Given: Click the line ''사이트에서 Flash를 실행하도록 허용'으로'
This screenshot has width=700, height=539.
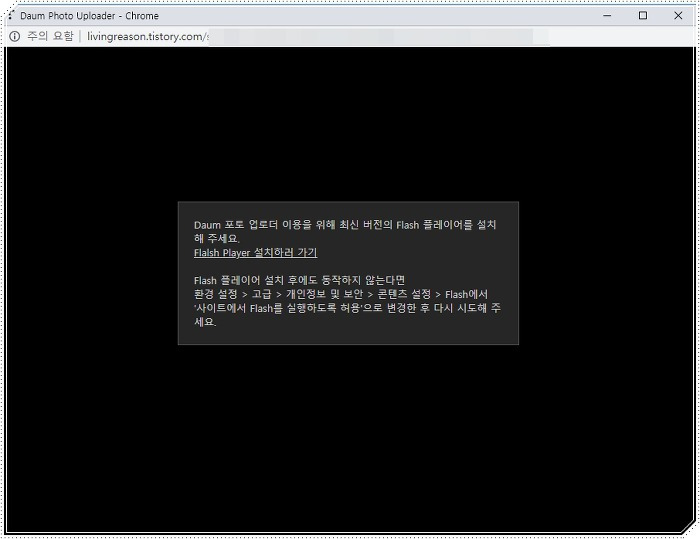Looking at the screenshot, I should tap(347, 308).
